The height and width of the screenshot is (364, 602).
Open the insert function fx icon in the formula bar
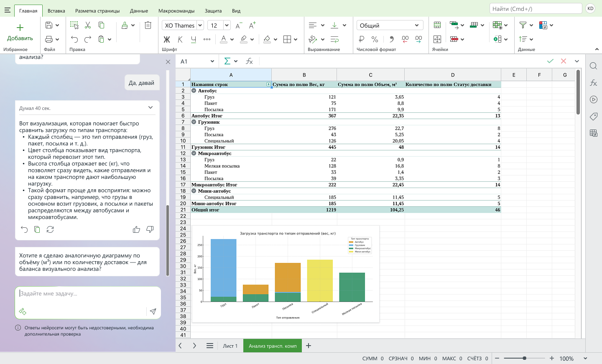(x=249, y=61)
